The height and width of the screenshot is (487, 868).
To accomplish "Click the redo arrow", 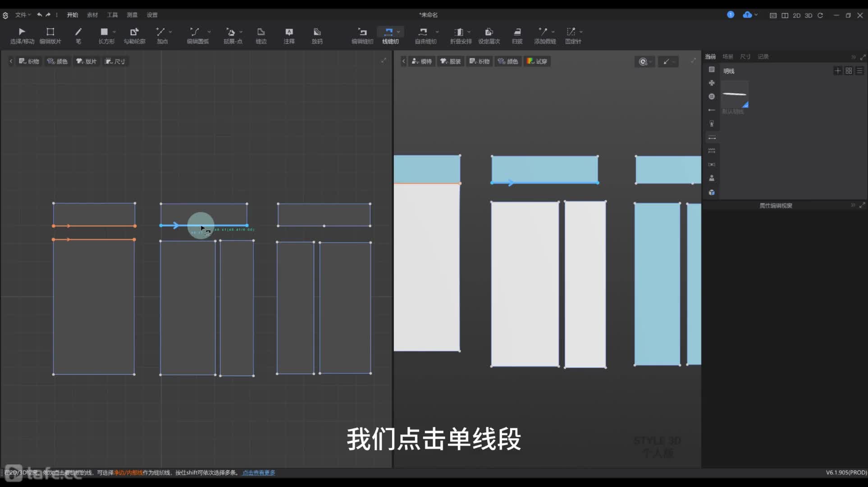I will click(x=48, y=15).
